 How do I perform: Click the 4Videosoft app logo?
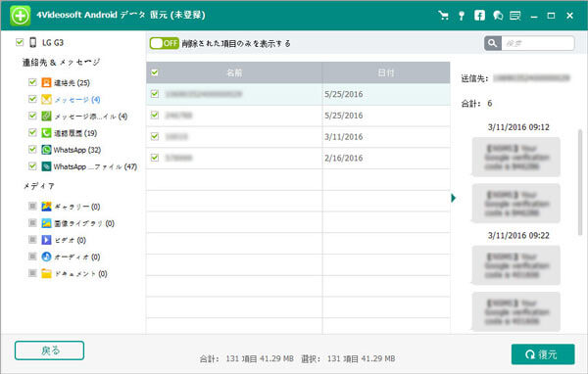tap(20, 16)
